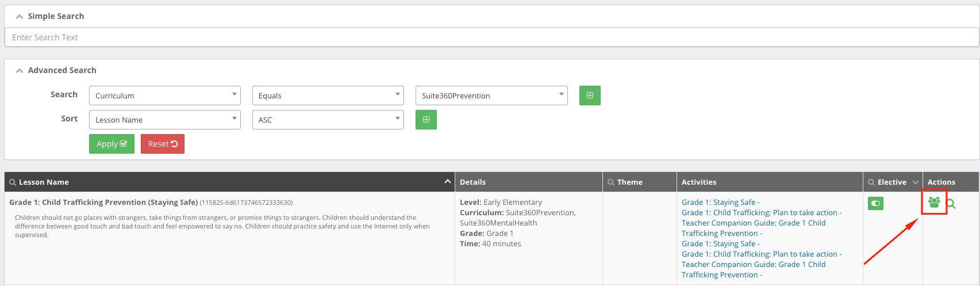Click the Lesson Name ascending sort arrow
The image size is (980, 286).
[448, 182]
